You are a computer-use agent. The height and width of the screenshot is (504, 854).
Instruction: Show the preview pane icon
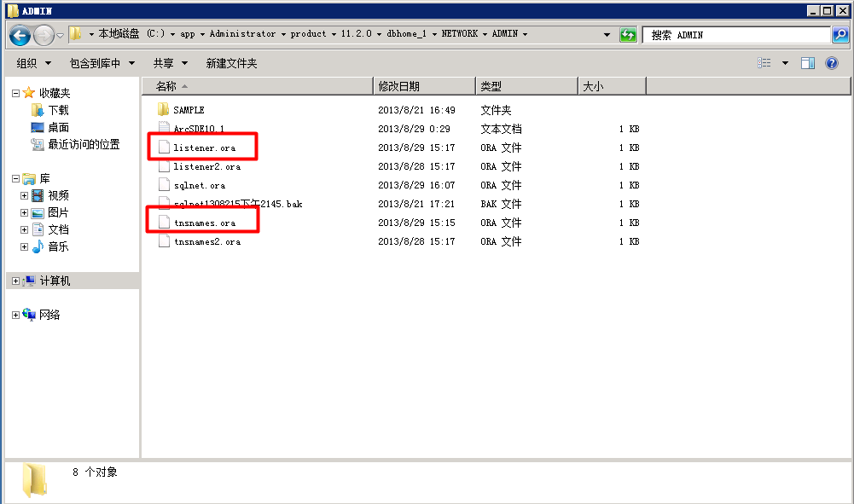pos(807,62)
